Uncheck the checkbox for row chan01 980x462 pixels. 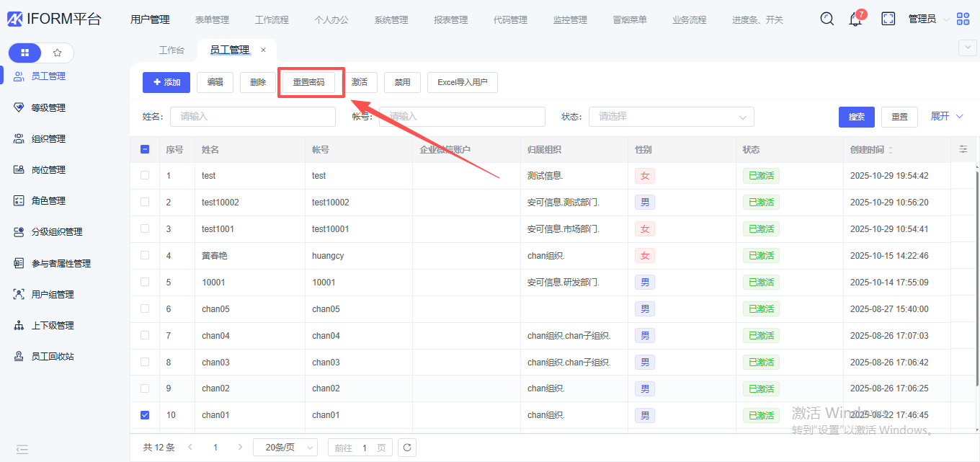(x=145, y=415)
